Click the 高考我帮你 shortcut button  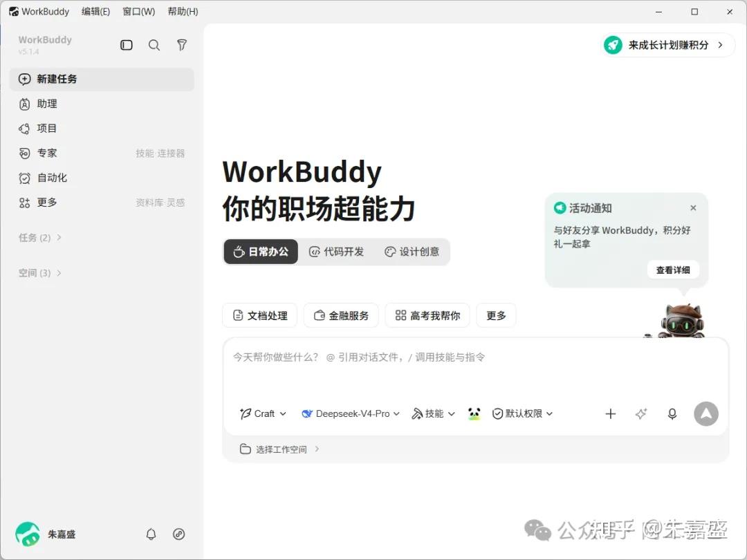pos(427,316)
